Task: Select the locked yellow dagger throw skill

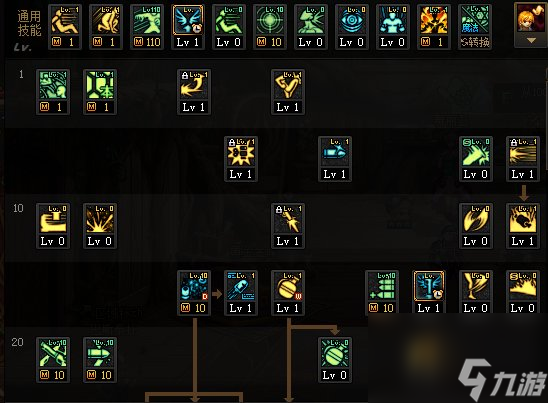Action: 288,226
